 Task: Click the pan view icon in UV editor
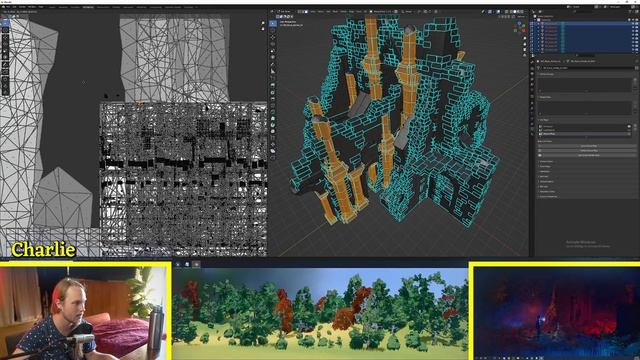point(263,29)
